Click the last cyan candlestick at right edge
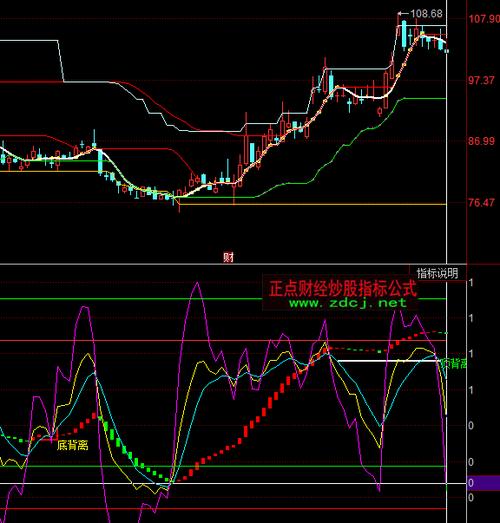Image resolution: width=500 pixels, height=523 pixels. click(447, 51)
